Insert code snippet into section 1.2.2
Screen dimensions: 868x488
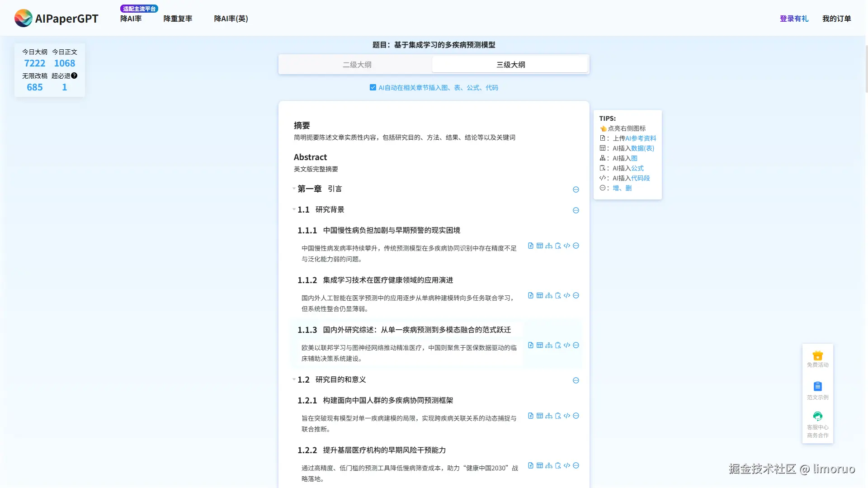point(567,465)
